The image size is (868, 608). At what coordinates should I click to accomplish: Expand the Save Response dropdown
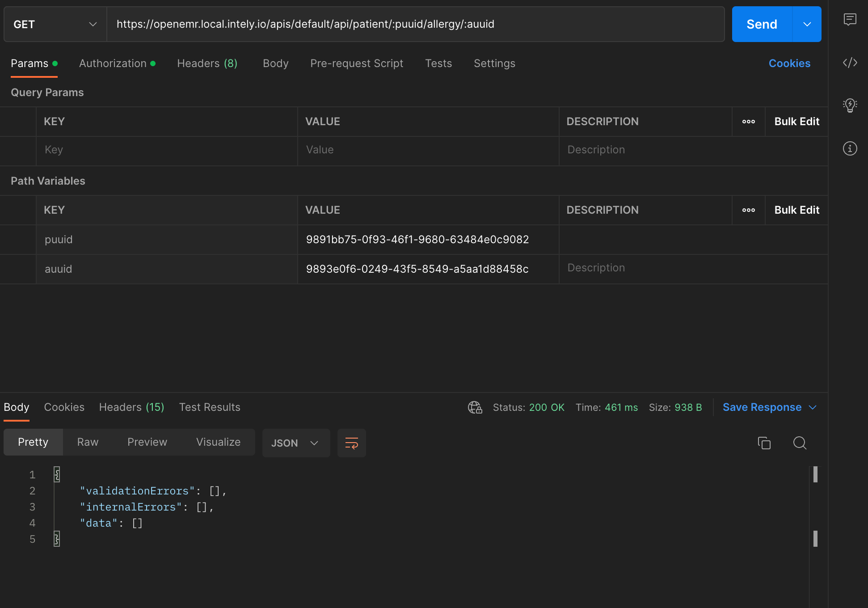[813, 407]
